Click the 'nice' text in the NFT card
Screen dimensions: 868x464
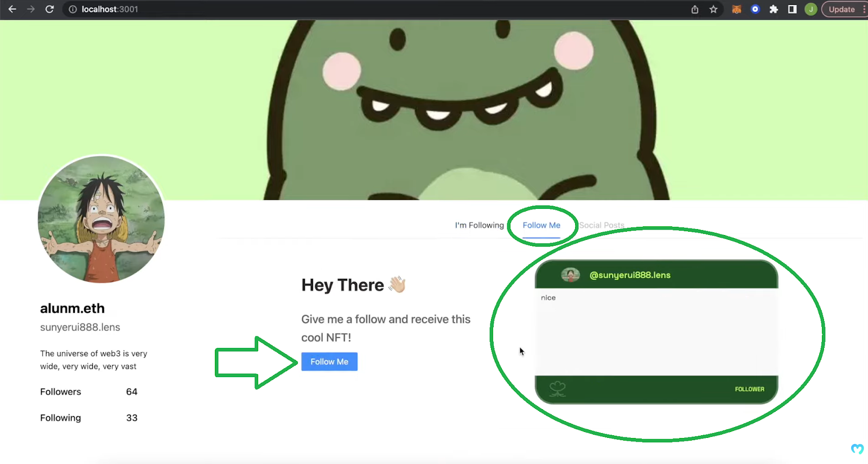pos(548,298)
